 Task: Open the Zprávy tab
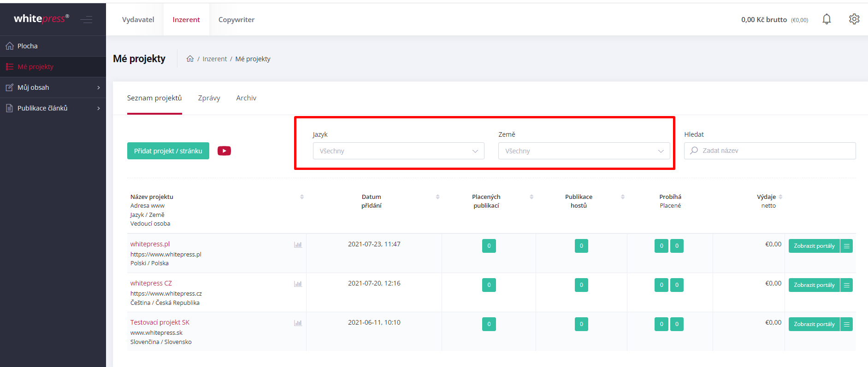(209, 98)
